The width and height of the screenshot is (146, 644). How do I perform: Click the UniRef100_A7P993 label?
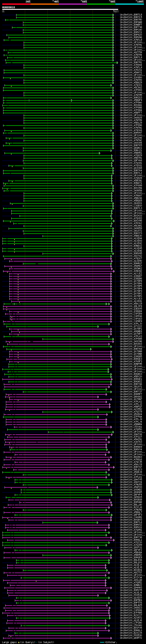pyautogui.click(x=131, y=90)
